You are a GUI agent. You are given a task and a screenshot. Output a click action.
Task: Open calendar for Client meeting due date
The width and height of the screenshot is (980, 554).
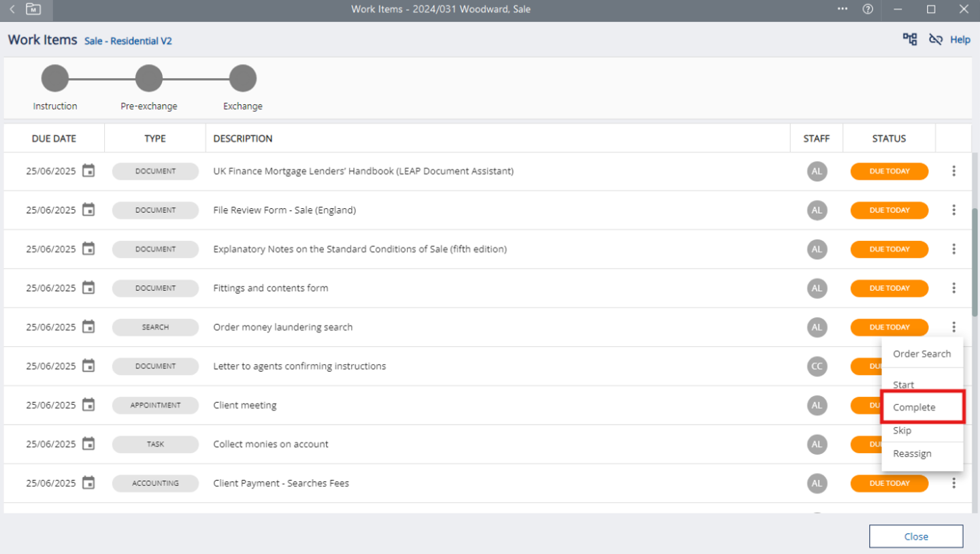88,405
